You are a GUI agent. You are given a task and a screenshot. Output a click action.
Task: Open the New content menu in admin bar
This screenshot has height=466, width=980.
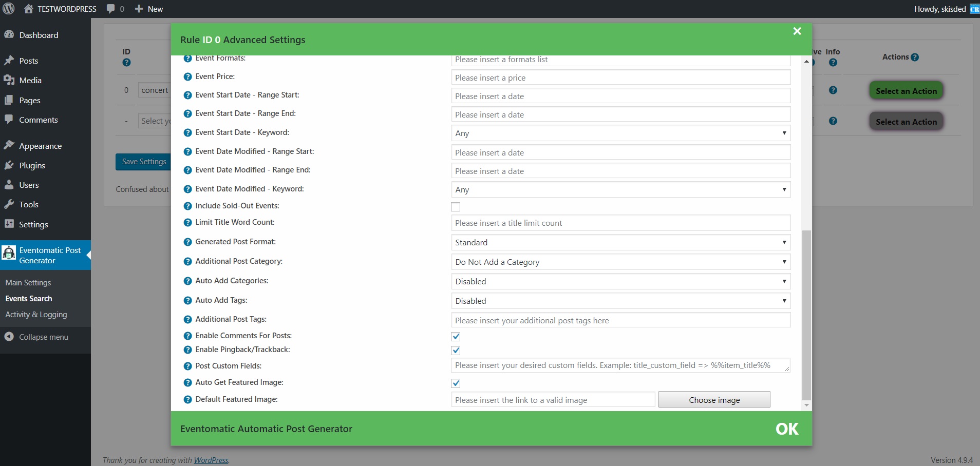coord(149,9)
